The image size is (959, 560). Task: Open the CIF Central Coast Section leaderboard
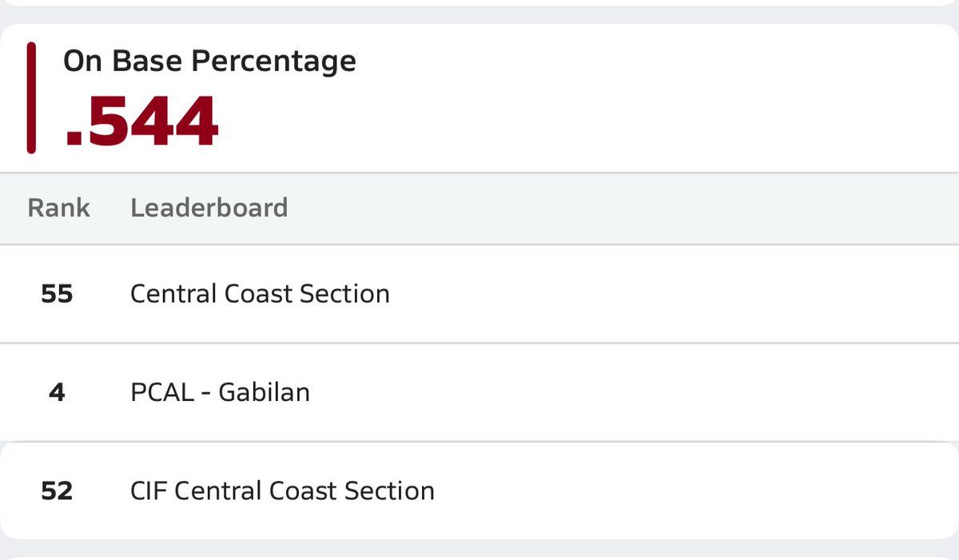click(x=282, y=490)
